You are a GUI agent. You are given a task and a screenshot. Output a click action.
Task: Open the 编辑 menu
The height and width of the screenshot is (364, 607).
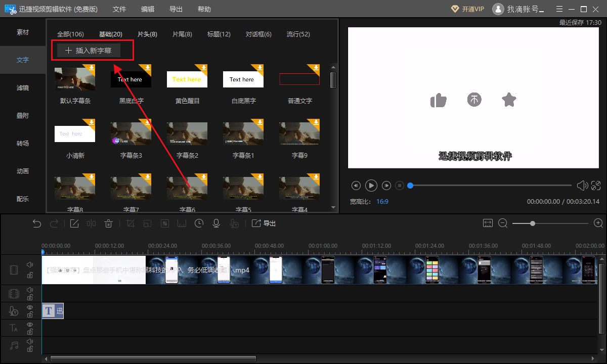point(148,9)
